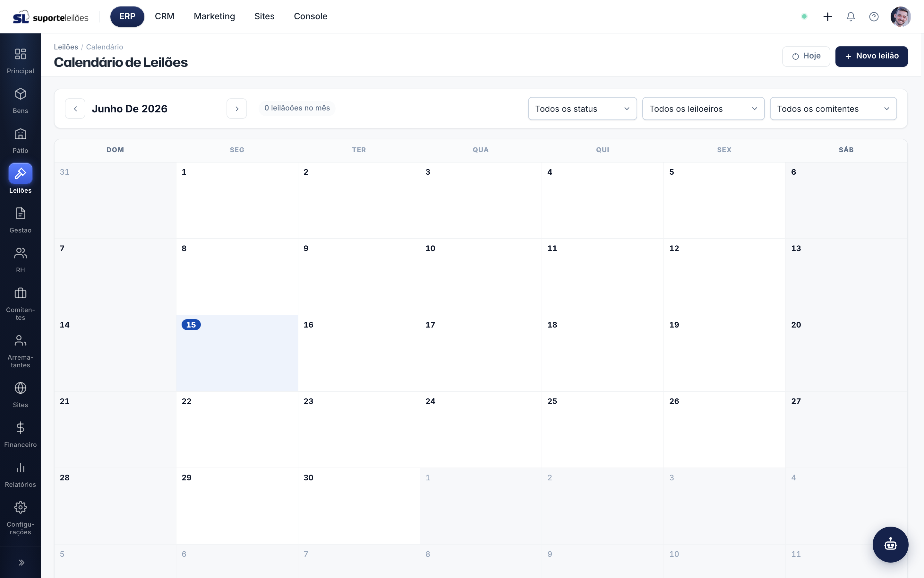Screen dimensions: 924x578
Task: Click the 0 leilões no mês badge
Action: [297, 108]
